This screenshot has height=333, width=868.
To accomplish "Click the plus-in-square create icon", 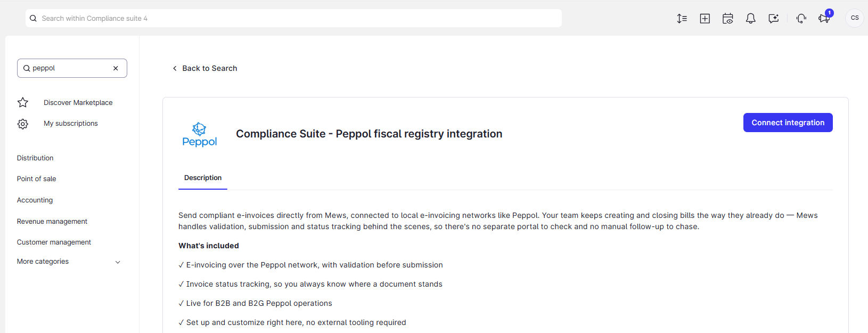I will tap(705, 19).
